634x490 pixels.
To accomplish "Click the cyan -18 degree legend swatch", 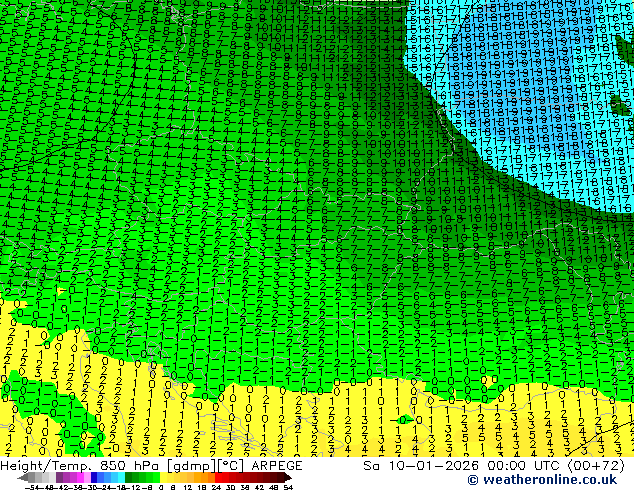I will pyautogui.click(x=122, y=477).
